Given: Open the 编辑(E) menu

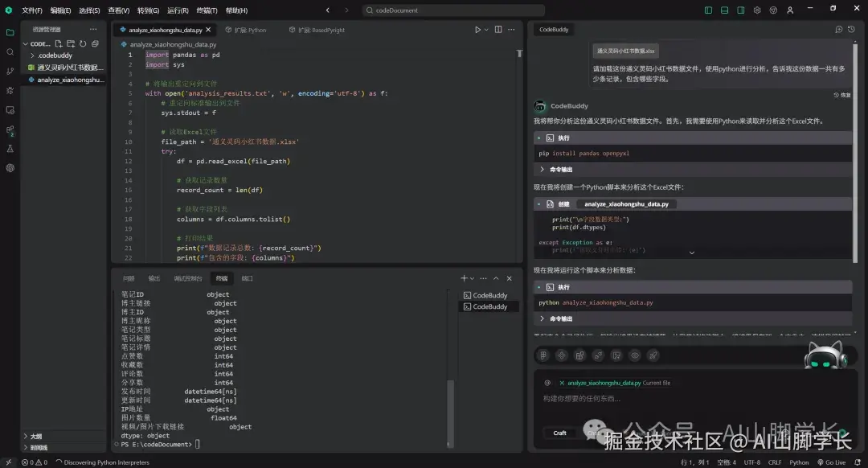Looking at the screenshot, I should click(x=60, y=10).
